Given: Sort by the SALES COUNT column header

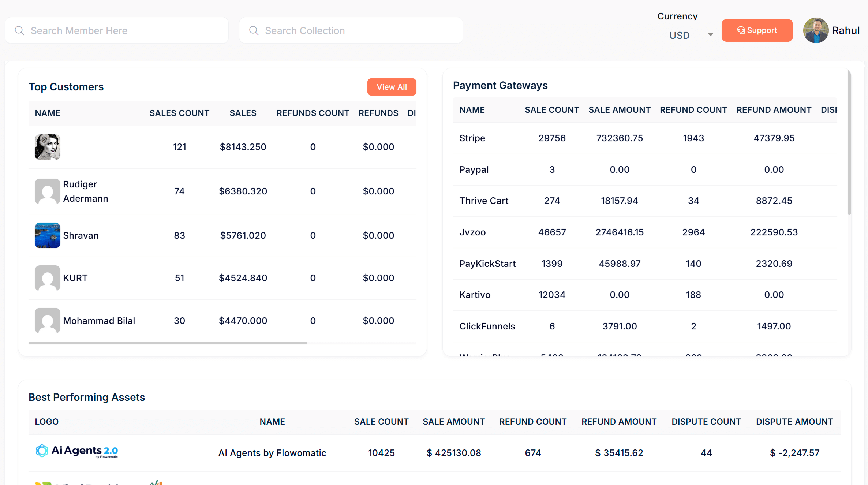Looking at the screenshot, I should tap(179, 113).
